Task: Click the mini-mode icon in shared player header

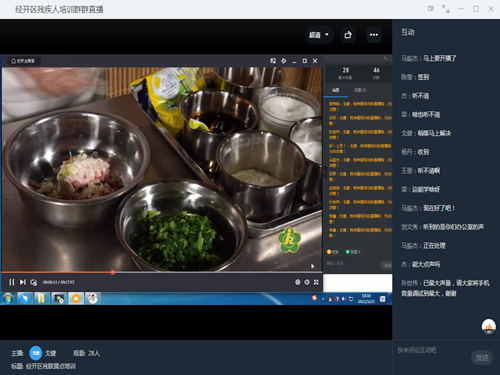Action: [x=273, y=61]
